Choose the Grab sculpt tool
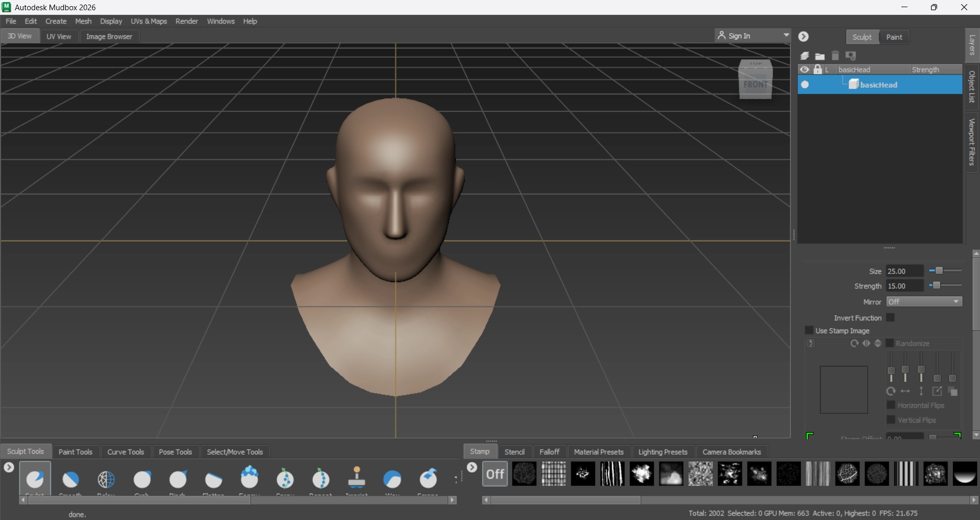This screenshot has width=980, height=520. pyautogui.click(x=142, y=479)
